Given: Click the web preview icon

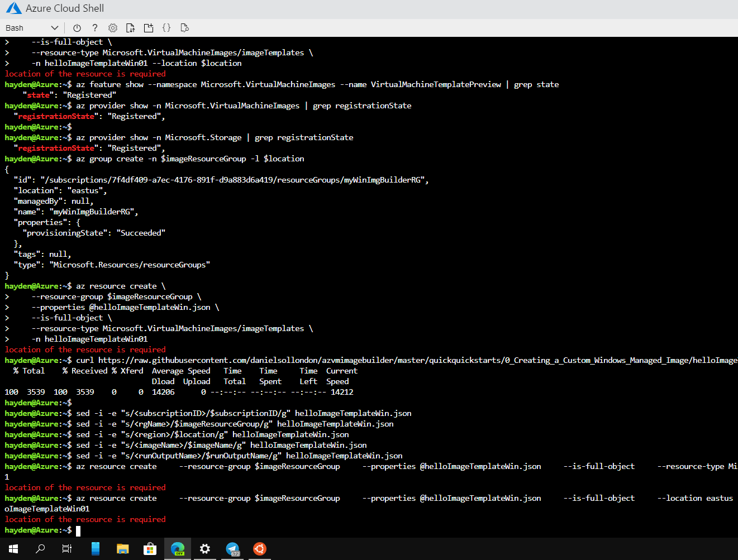Looking at the screenshot, I should [x=184, y=28].
